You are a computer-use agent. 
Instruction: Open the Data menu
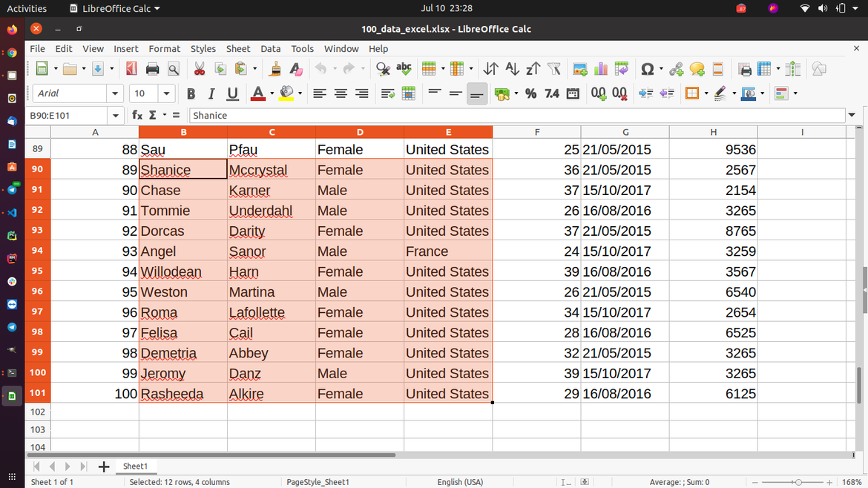(270, 48)
